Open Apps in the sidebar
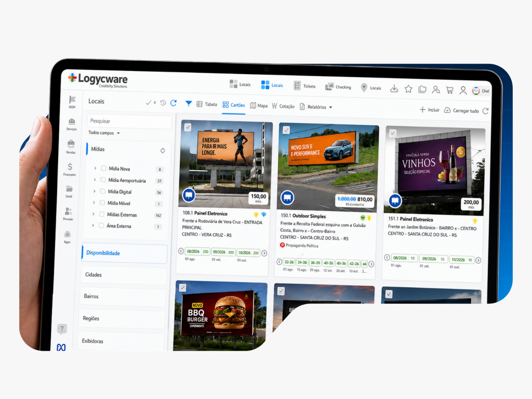The image size is (532, 399). (x=67, y=237)
